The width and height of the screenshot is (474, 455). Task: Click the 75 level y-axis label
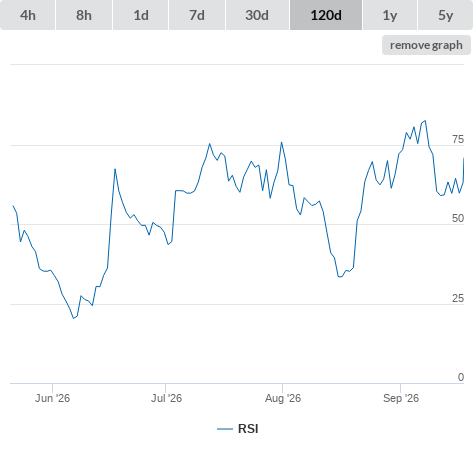coord(458,139)
